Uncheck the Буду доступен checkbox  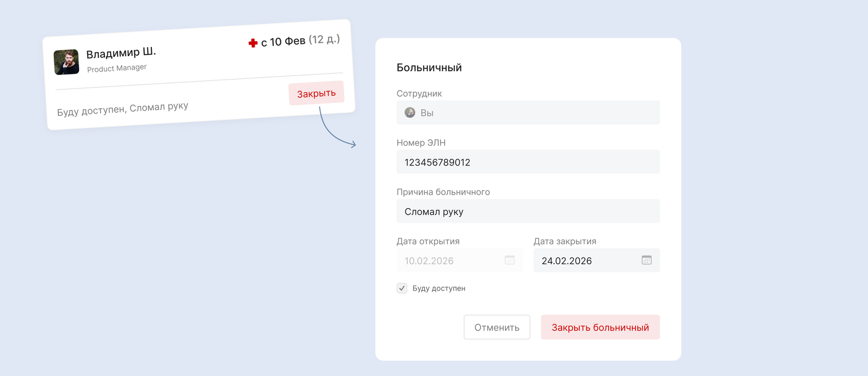coord(402,288)
